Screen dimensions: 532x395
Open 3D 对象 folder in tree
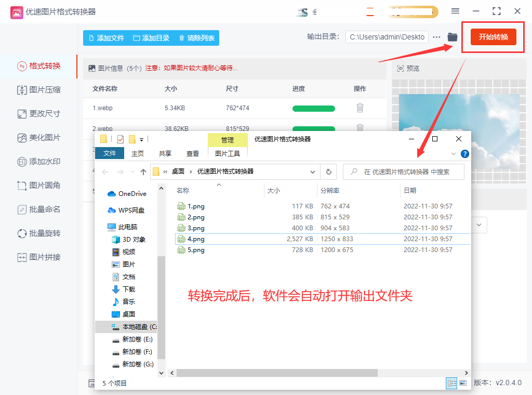click(x=129, y=240)
